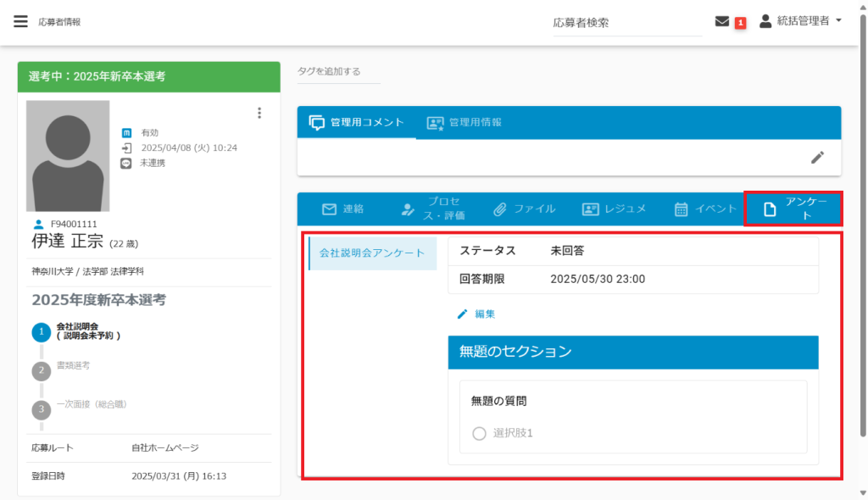Click the pencil icon in 管理用コメント panel
The height and width of the screenshot is (500, 868).
pos(817,157)
